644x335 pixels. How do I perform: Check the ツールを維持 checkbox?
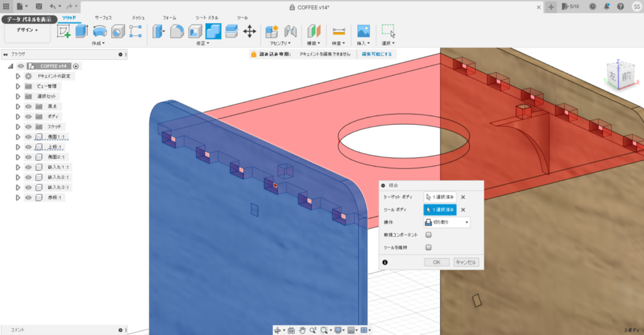[x=428, y=248]
